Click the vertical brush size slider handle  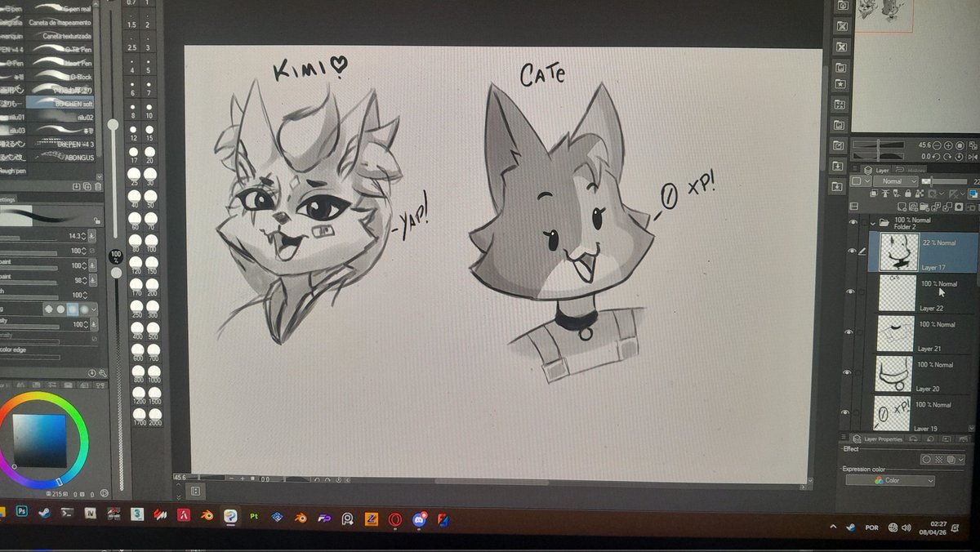[114, 125]
